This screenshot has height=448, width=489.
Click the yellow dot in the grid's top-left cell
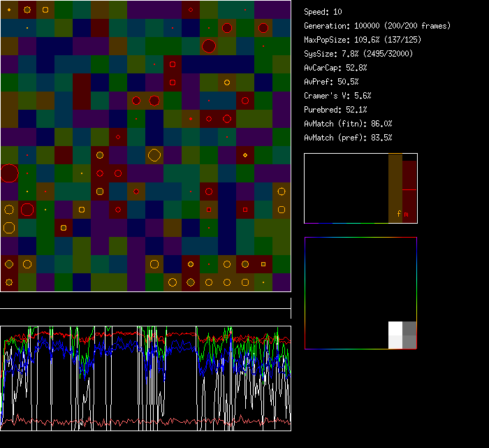coord(9,10)
